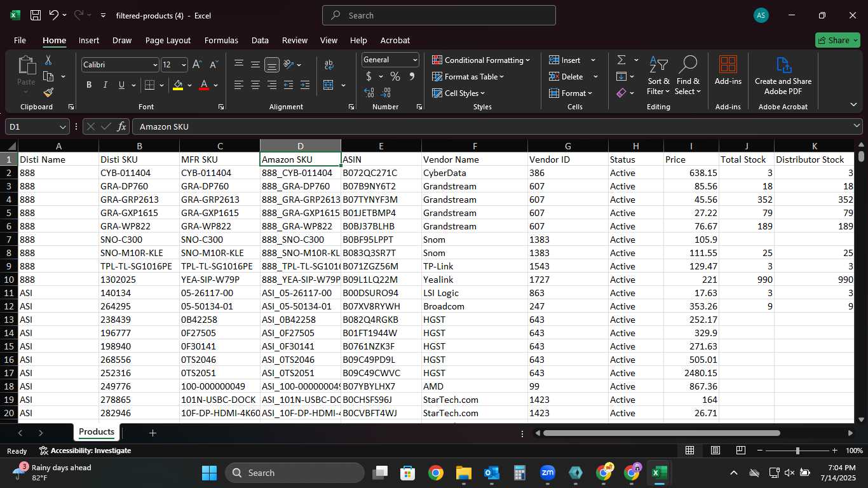Click the Increase Decimal icon
868x488 pixels.
coord(369,93)
